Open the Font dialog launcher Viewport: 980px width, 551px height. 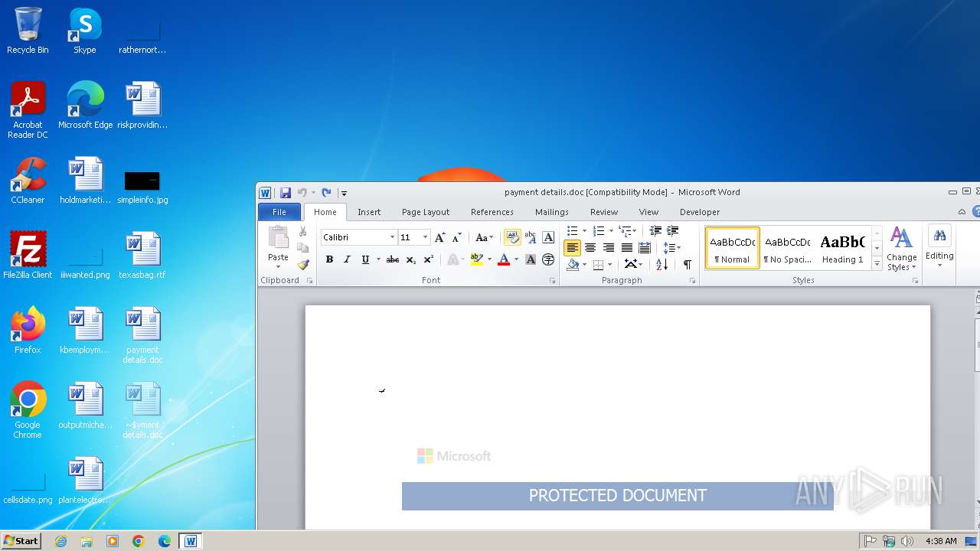(x=552, y=281)
